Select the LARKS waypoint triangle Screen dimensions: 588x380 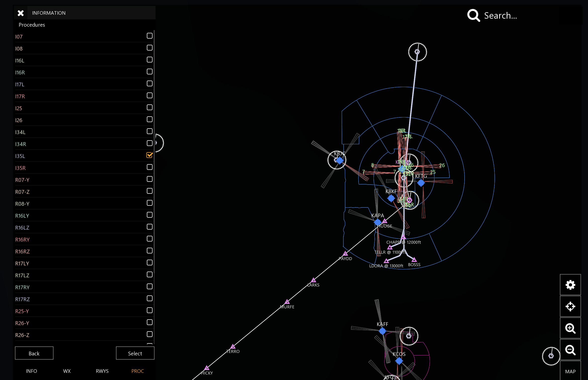[314, 280]
